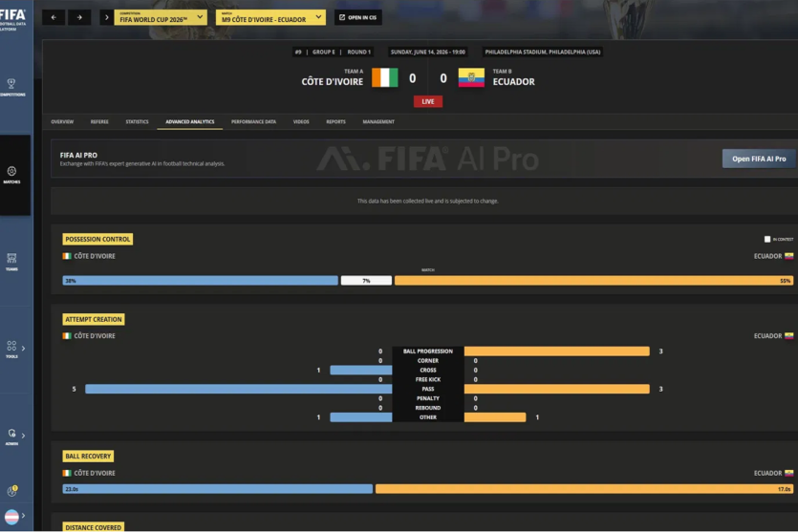798x532 pixels.
Task: Click the FIFA logo at top left
Action: click(x=12, y=19)
